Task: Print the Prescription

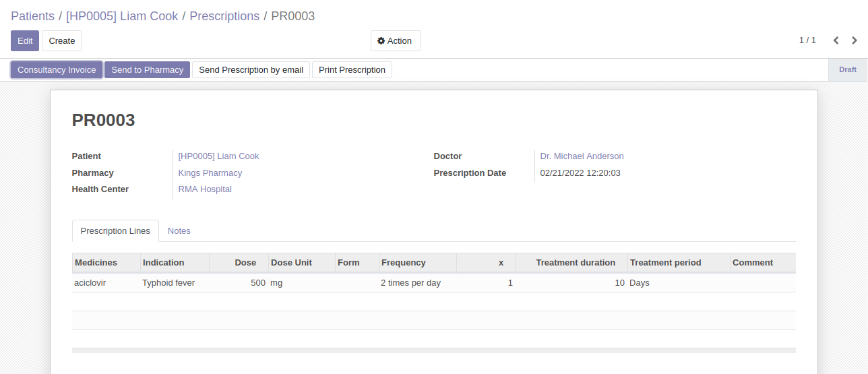Action: coord(352,70)
